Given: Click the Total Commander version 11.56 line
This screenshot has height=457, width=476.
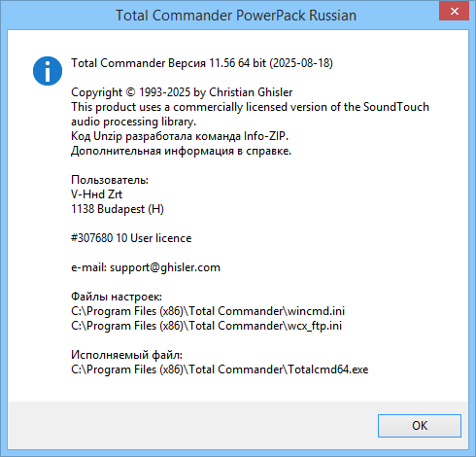Looking at the screenshot, I should point(202,63).
